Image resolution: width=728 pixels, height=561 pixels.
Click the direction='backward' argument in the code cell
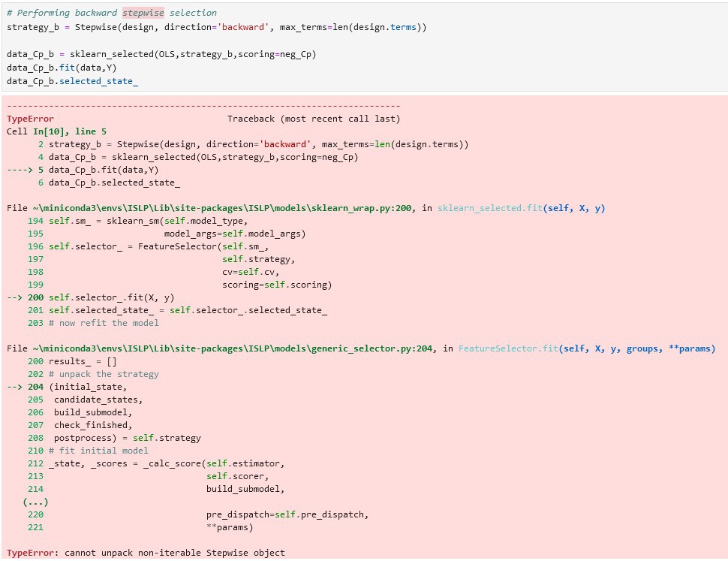(x=233, y=27)
